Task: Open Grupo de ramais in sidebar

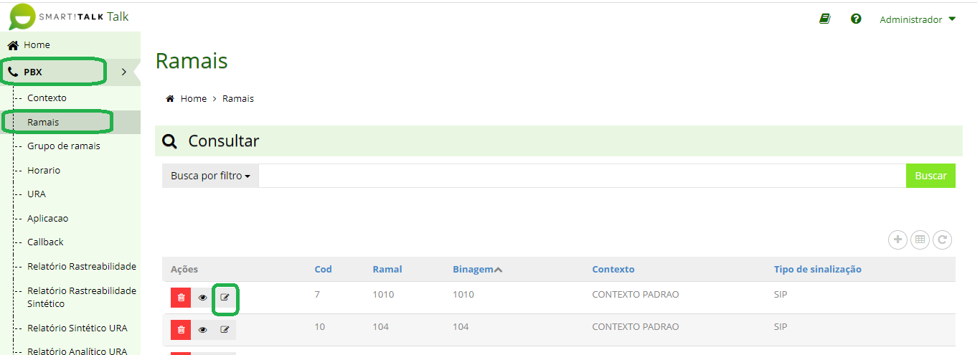Action: click(x=64, y=146)
